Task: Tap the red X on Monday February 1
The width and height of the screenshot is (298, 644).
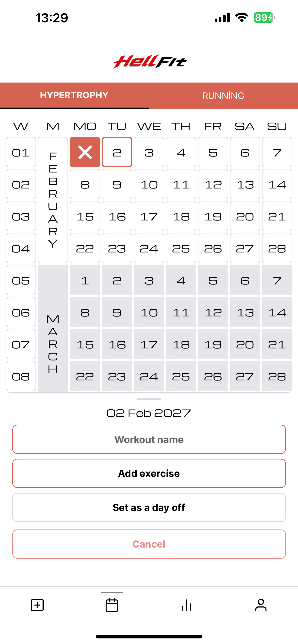Action: pyautogui.click(x=85, y=152)
